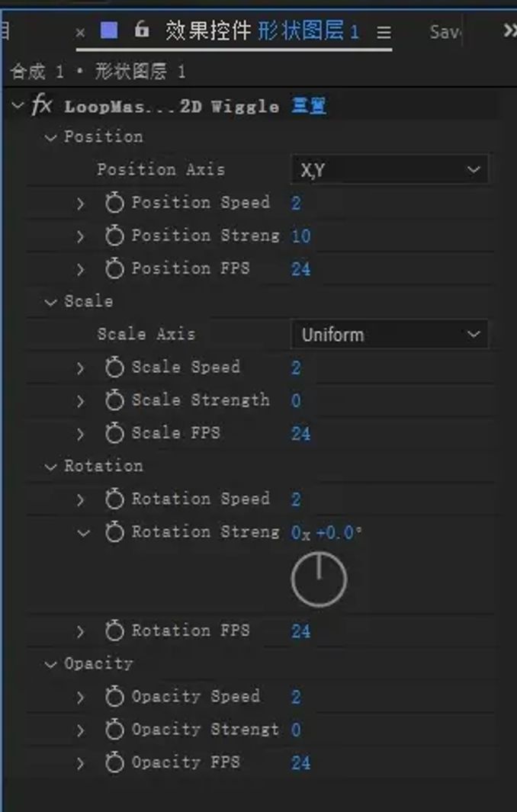Open the Position Axis dropdown
This screenshot has height=812, width=517.
[x=389, y=170]
